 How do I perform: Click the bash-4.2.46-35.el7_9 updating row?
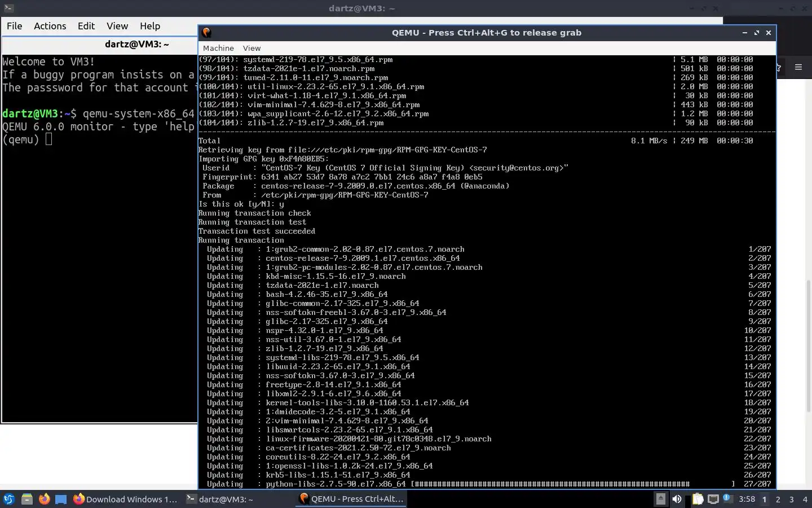[484, 294]
